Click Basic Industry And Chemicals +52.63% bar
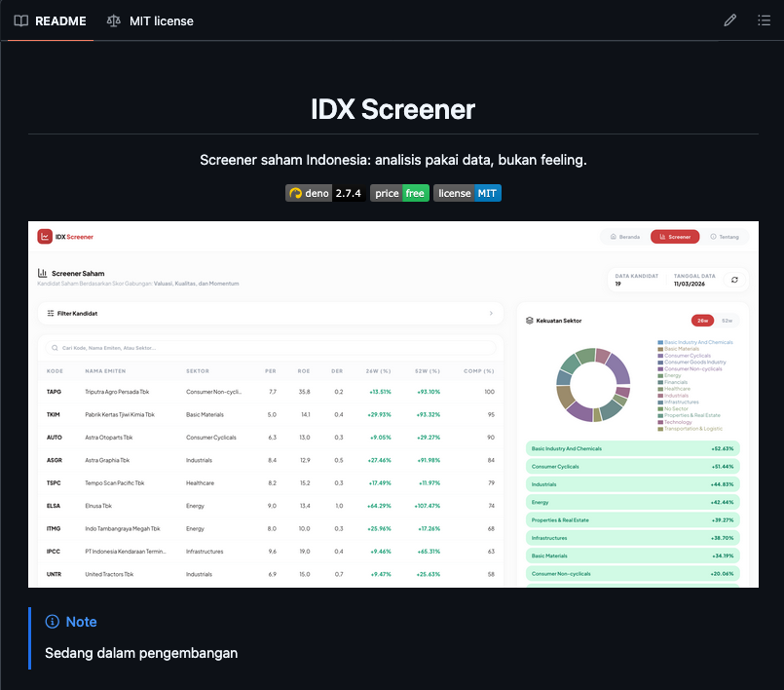784x690 pixels. click(632, 449)
